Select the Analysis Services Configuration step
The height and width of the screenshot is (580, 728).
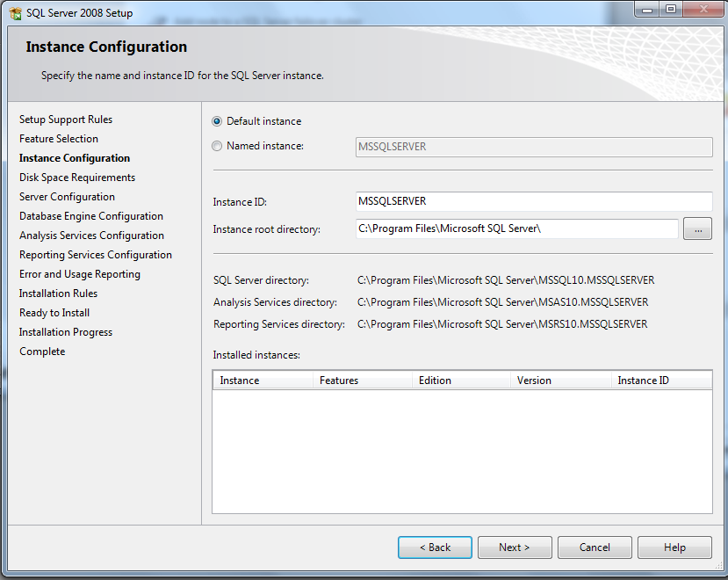(x=91, y=236)
